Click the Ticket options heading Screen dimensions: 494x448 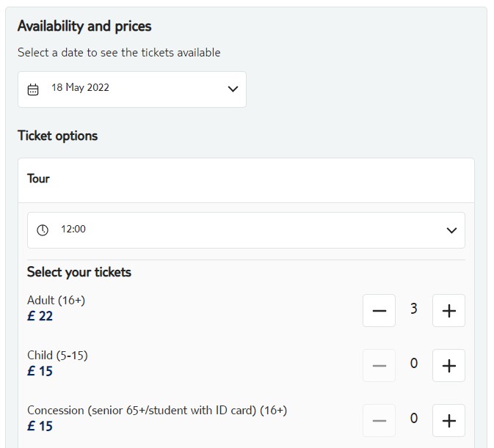57,136
